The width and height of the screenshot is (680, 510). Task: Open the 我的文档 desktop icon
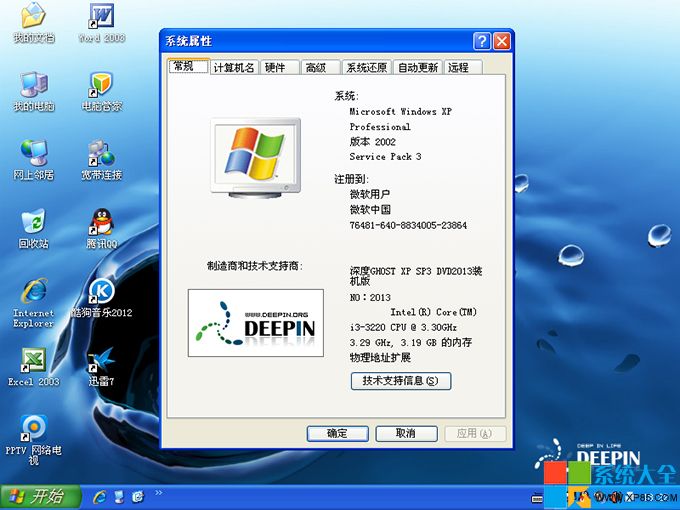coord(33,23)
